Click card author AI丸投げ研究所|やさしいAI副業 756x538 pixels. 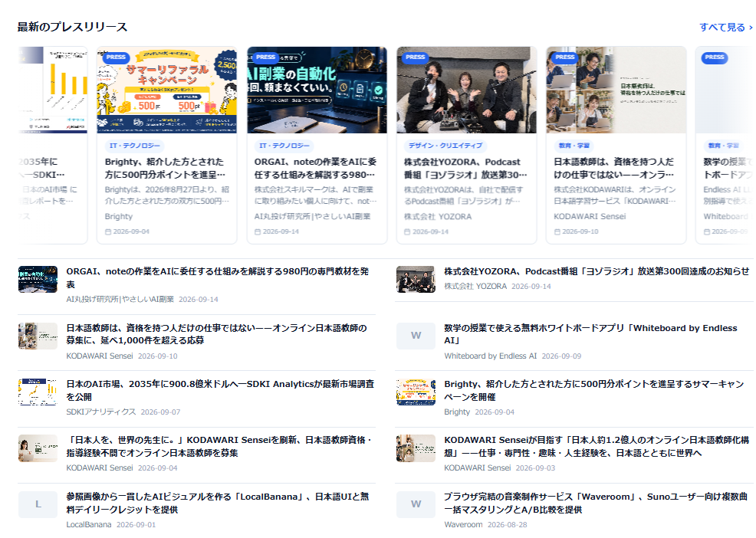pos(312,217)
